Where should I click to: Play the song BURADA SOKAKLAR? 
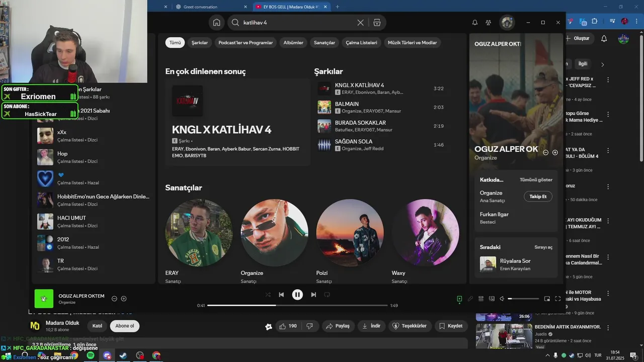(x=380, y=126)
